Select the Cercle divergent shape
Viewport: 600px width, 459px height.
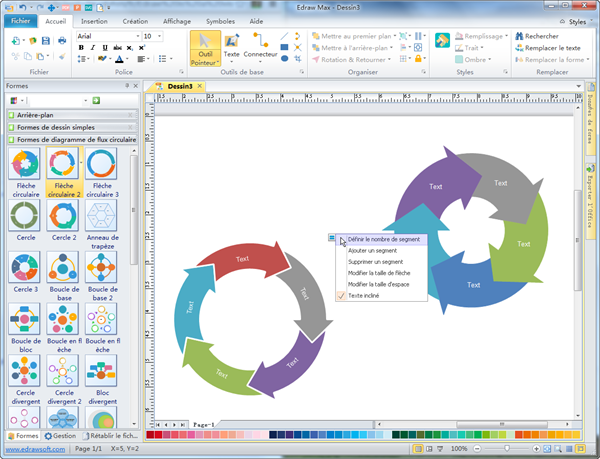click(x=24, y=376)
